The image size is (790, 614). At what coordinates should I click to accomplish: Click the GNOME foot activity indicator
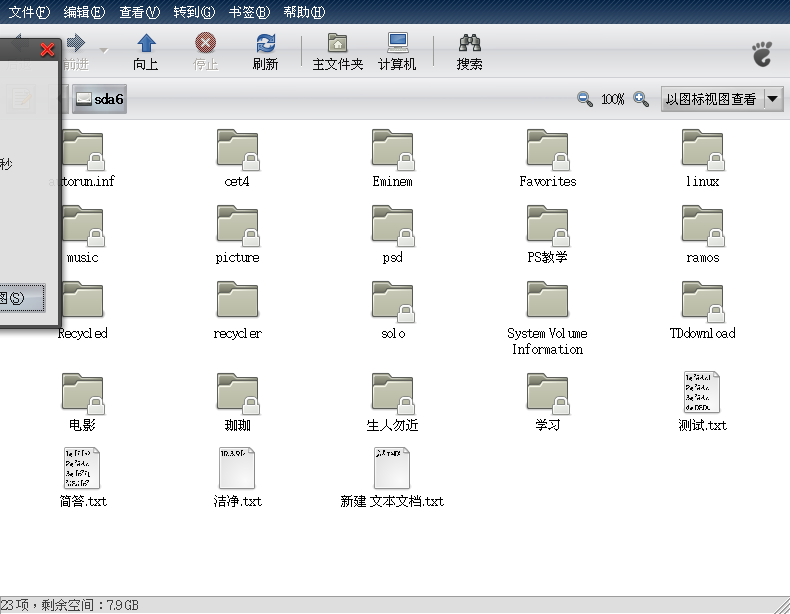pos(762,53)
